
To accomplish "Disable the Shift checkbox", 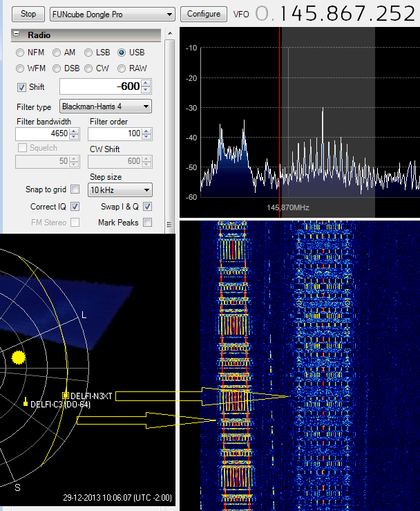I will [21, 87].
